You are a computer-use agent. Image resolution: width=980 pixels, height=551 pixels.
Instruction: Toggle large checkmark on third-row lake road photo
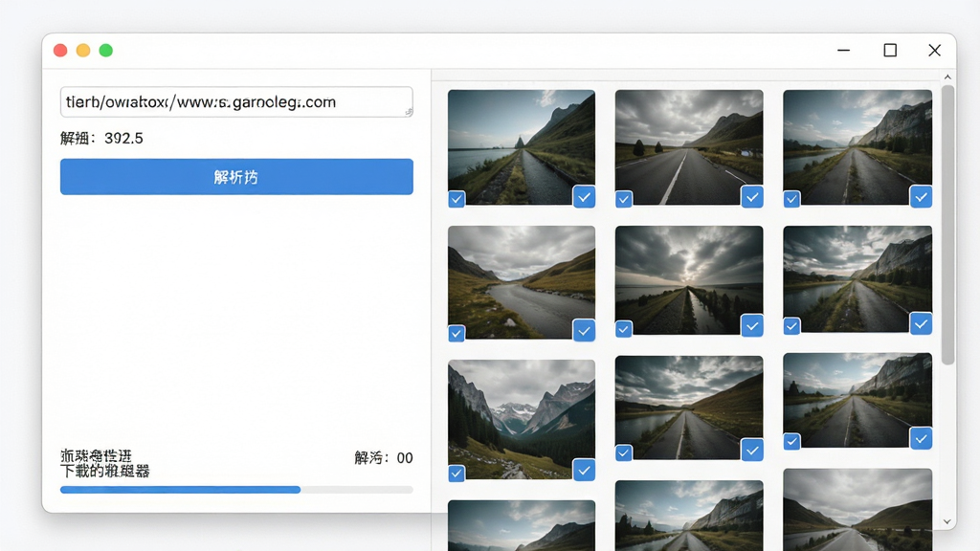tap(752, 450)
